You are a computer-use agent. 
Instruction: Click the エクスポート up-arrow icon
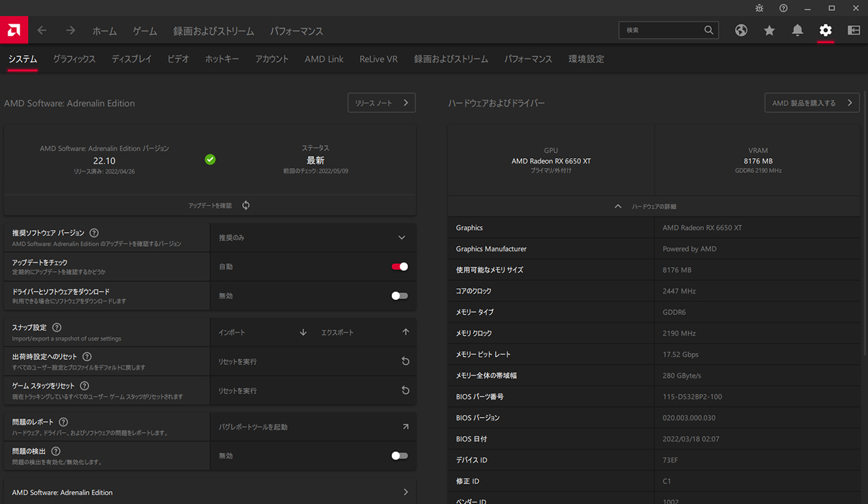click(x=406, y=332)
